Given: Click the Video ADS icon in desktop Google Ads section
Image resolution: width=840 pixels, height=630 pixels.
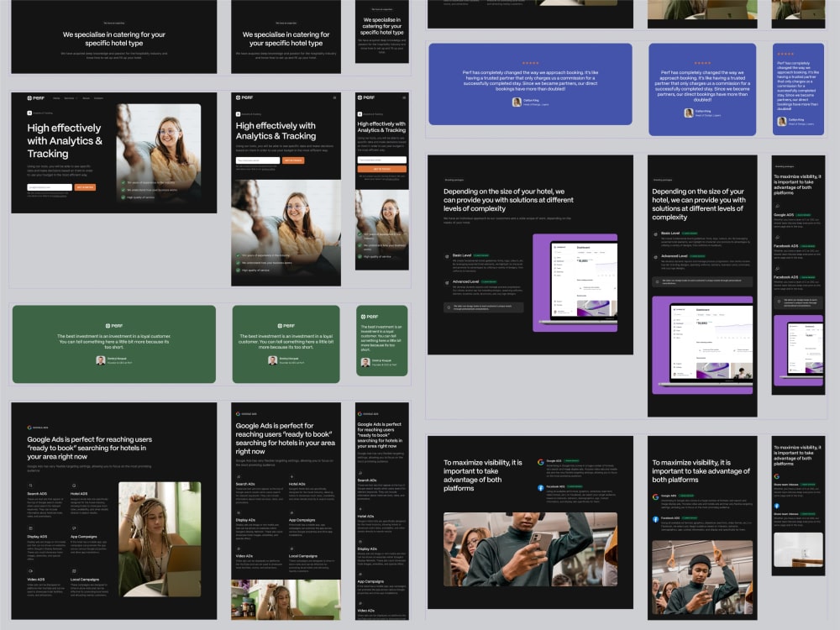Looking at the screenshot, I should pos(30,571).
